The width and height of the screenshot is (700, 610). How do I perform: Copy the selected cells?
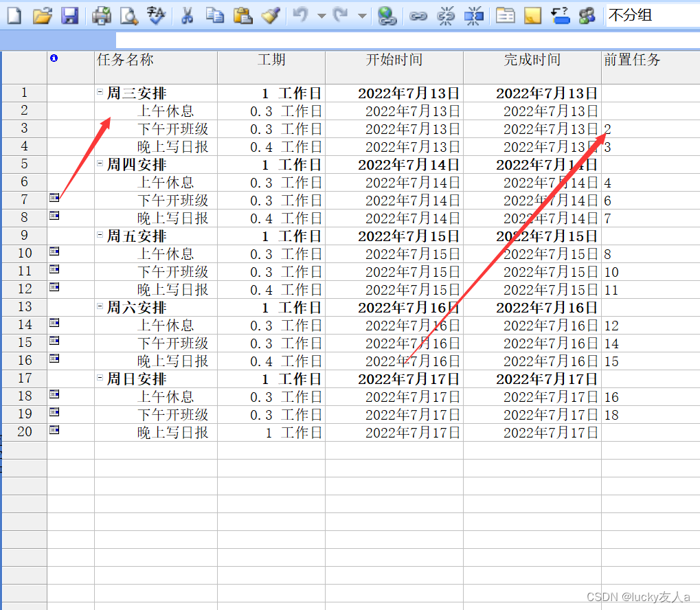[x=215, y=16]
